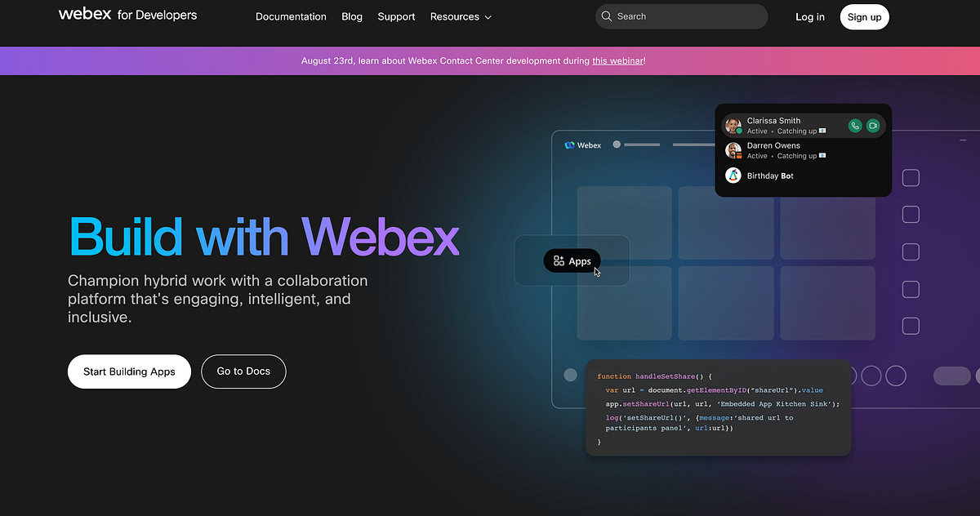The image size is (980, 516).
Task: Click the Go to Docs button
Action: point(243,371)
